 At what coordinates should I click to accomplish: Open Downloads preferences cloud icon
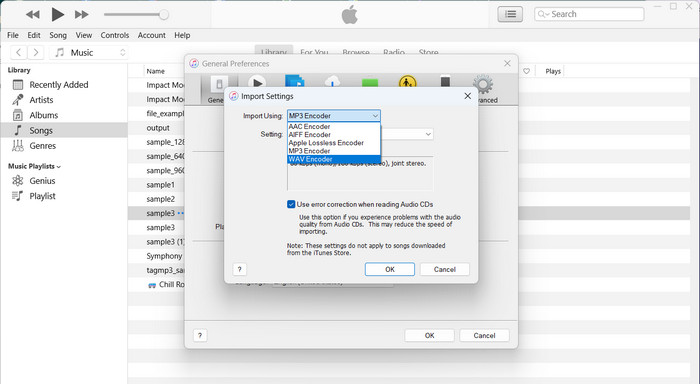point(332,81)
